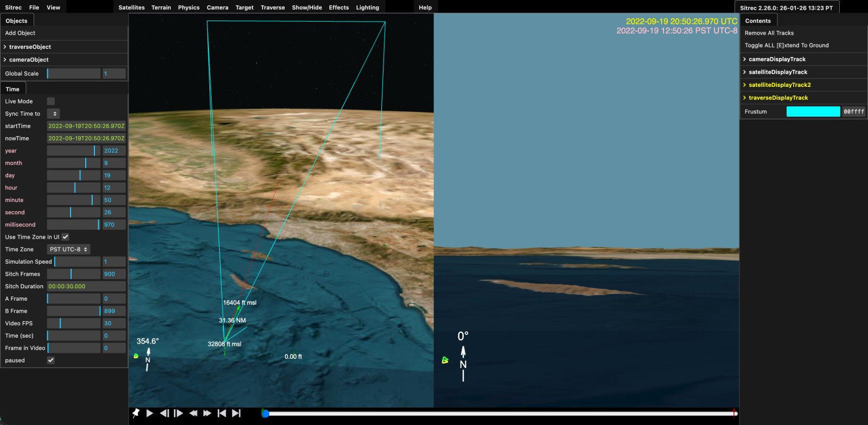
Task: Expand the traverseObject folder
Action: tap(30, 47)
